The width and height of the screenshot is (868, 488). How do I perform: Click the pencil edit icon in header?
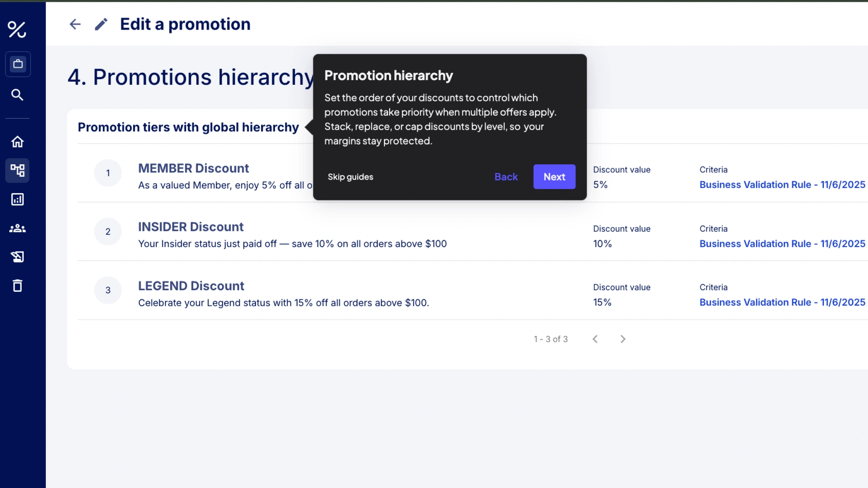[x=101, y=24]
